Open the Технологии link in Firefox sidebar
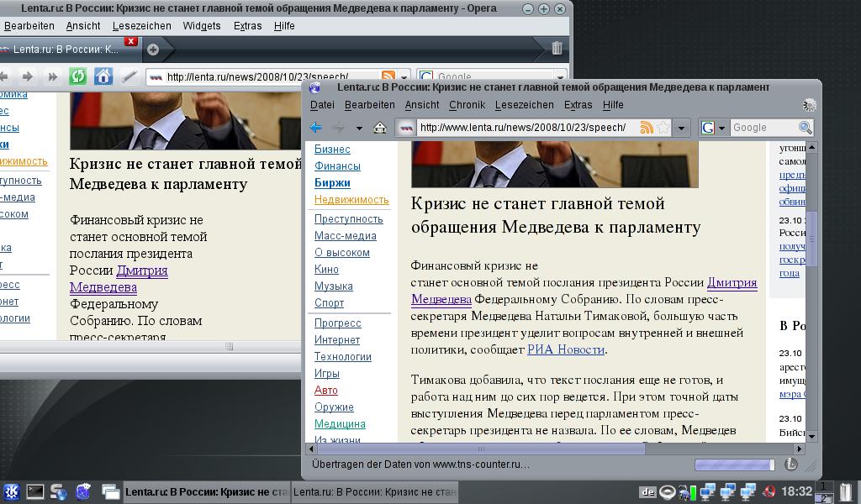Screen dimensions: 861x504 click(x=343, y=357)
